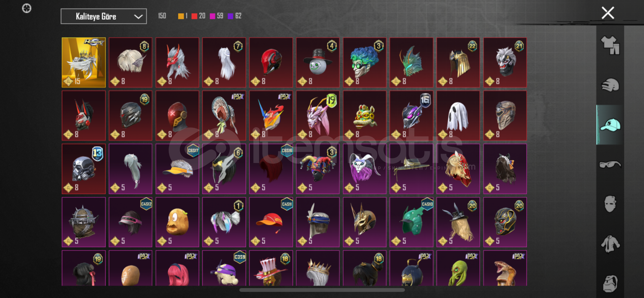Click the crosshair icon at top left

(x=27, y=8)
